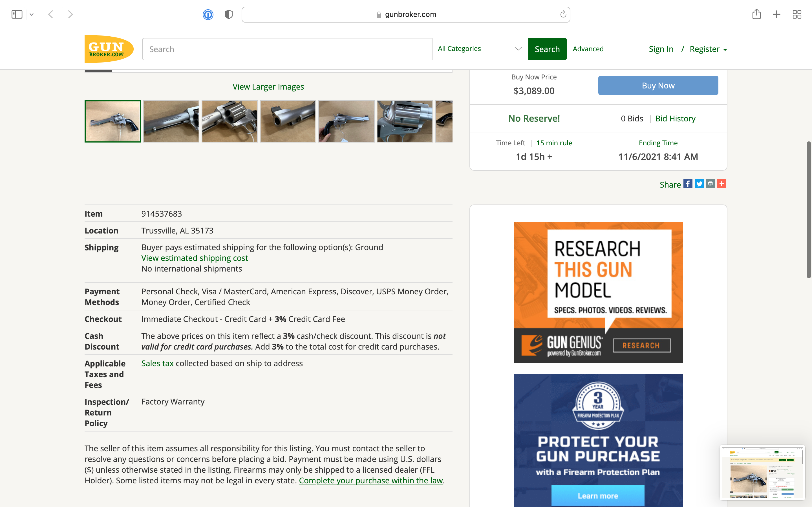Open Advanced search link
Image resolution: width=812 pixels, height=507 pixels.
pos(588,49)
